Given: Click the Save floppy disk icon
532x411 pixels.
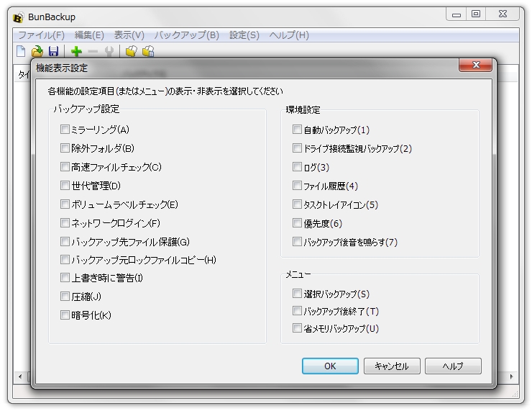Looking at the screenshot, I should (x=54, y=51).
